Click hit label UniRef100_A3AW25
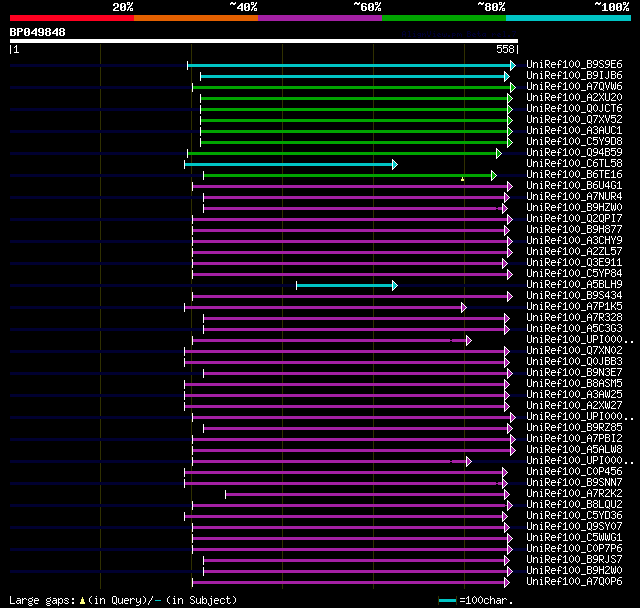Viewport: 640px width, 608px height. [574, 395]
